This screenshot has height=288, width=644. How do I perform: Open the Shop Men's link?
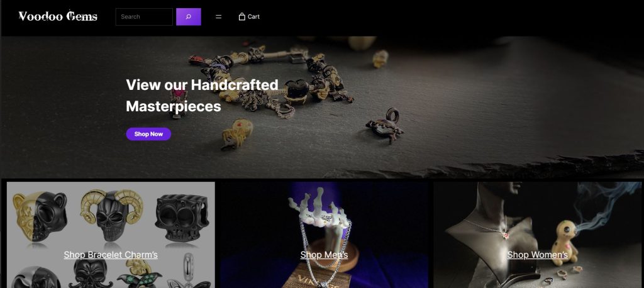point(324,255)
